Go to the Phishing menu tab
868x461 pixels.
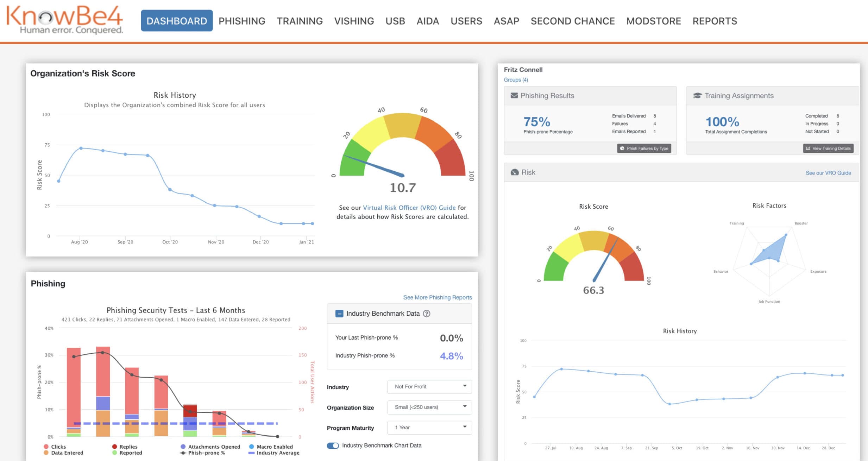(241, 21)
